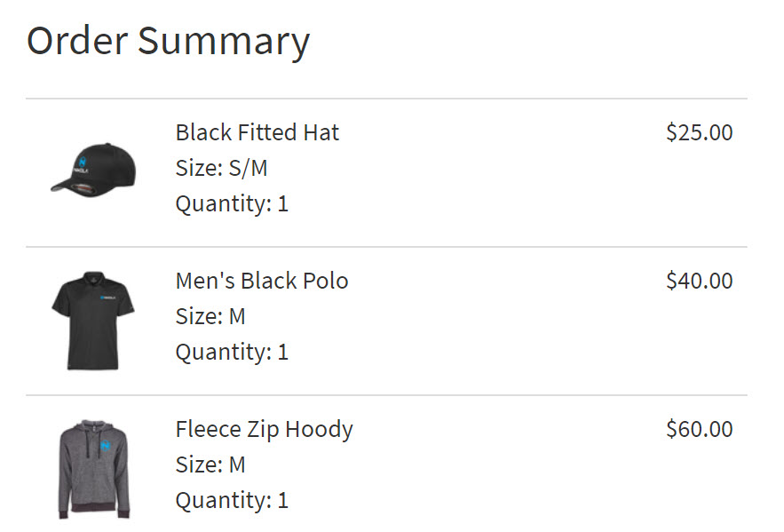Click the Men's Black Polo product image
784x532 pixels.
tap(93, 320)
